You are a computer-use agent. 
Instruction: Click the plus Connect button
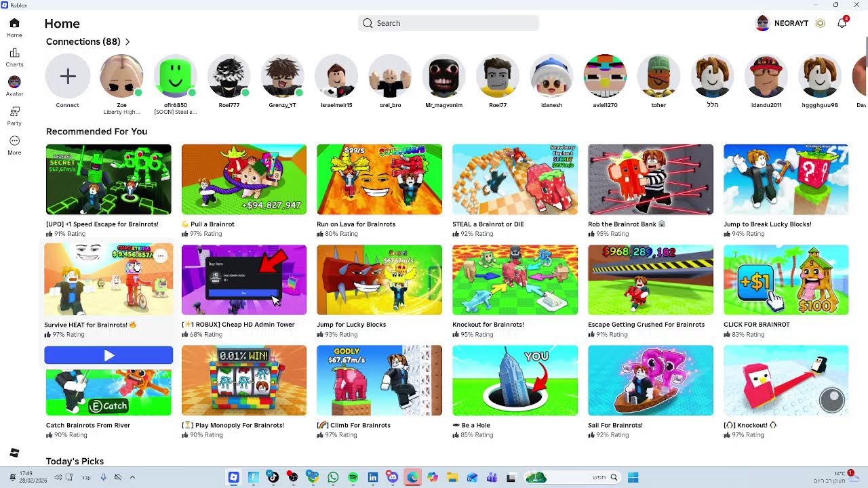68,77
